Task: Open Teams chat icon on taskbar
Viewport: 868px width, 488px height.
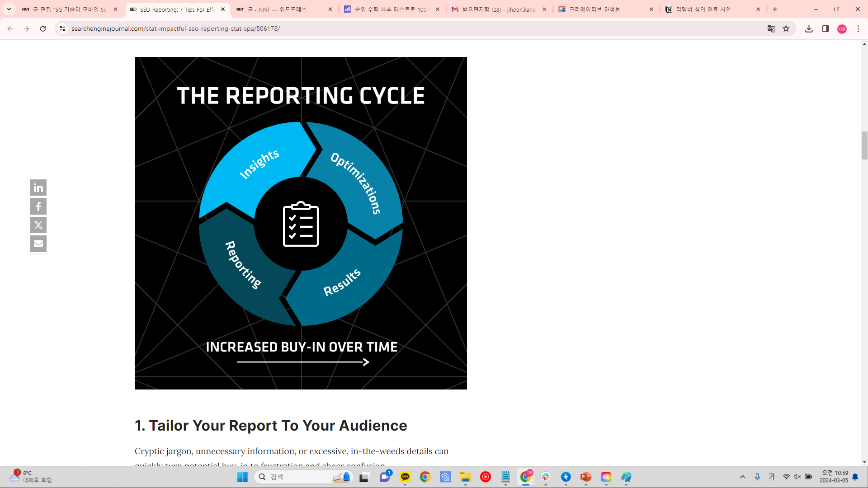Action: point(385,477)
